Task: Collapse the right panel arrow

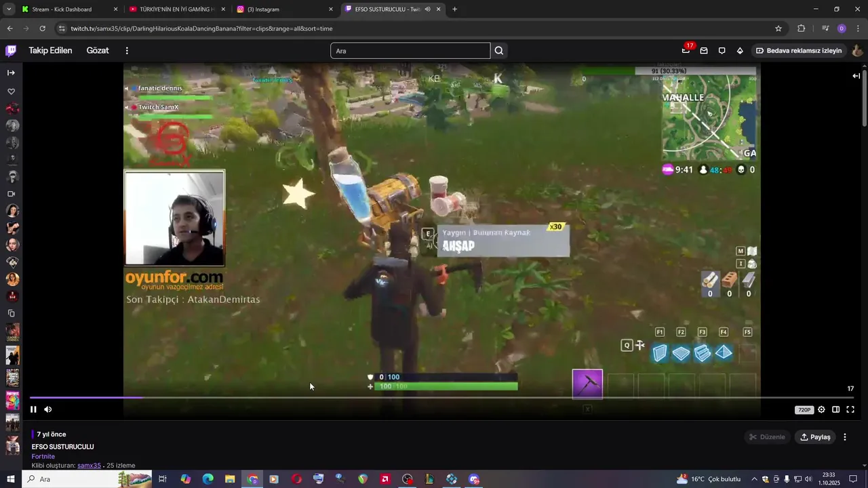Action: coord(856,76)
